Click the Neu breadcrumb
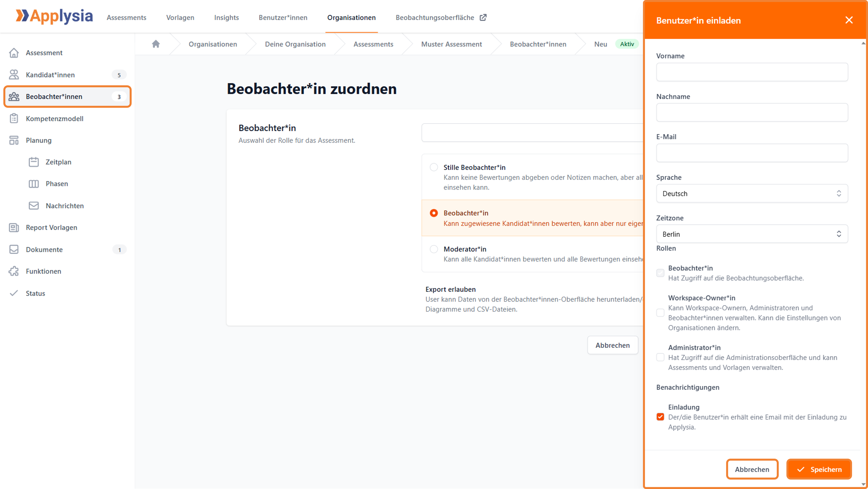 point(600,44)
